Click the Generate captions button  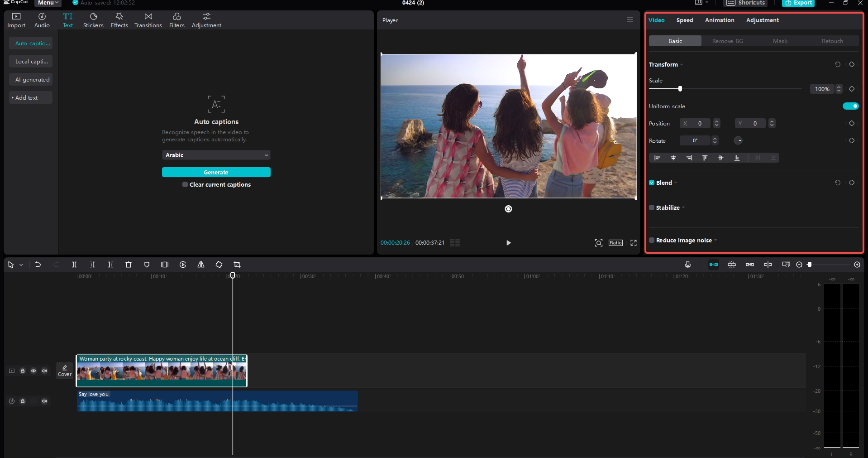(x=216, y=172)
